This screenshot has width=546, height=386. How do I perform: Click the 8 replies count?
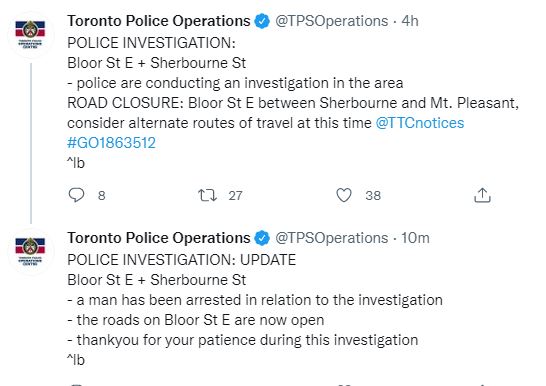tap(102, 196)
